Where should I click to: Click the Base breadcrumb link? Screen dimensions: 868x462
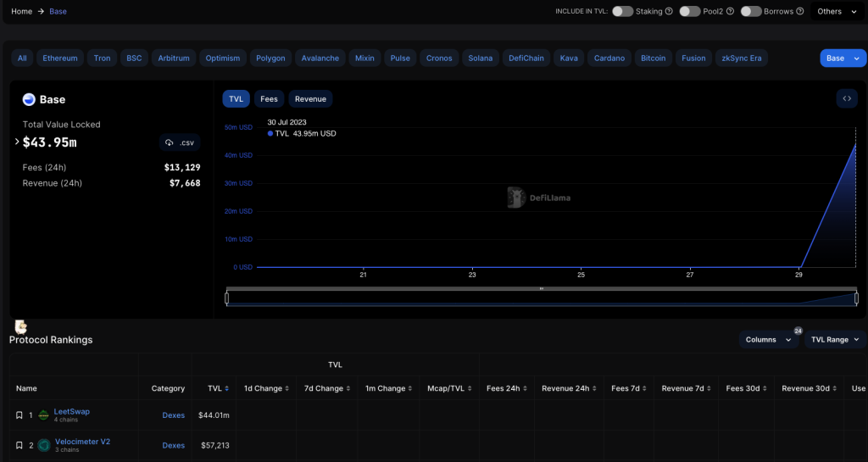pyautogui.click(x=58, y=11)
